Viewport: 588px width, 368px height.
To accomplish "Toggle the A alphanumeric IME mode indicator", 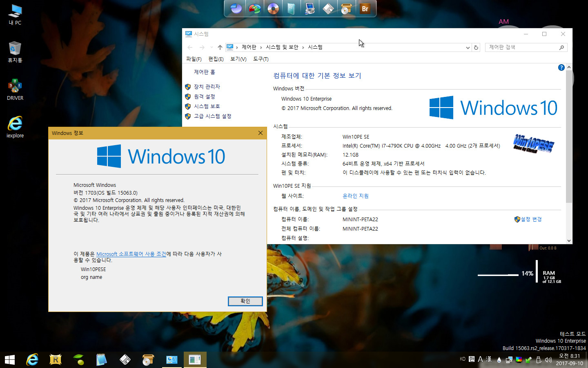I will coord(480,359).
